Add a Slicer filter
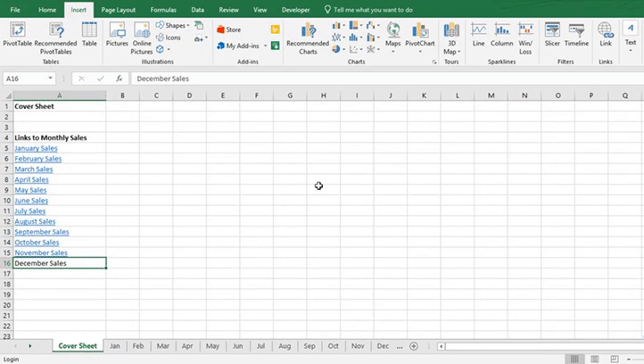The height and width of the screenshot is (364, 644). point(552,35)
